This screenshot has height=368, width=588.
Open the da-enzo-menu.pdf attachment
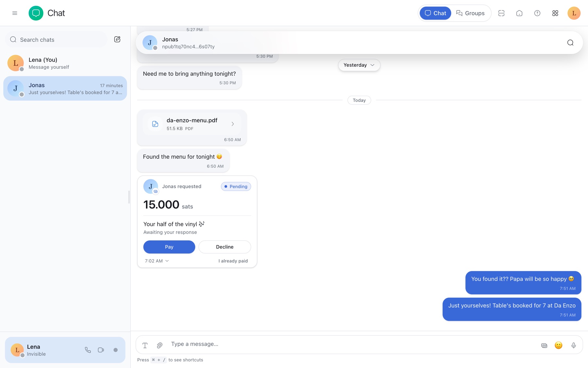pos(192,124)
